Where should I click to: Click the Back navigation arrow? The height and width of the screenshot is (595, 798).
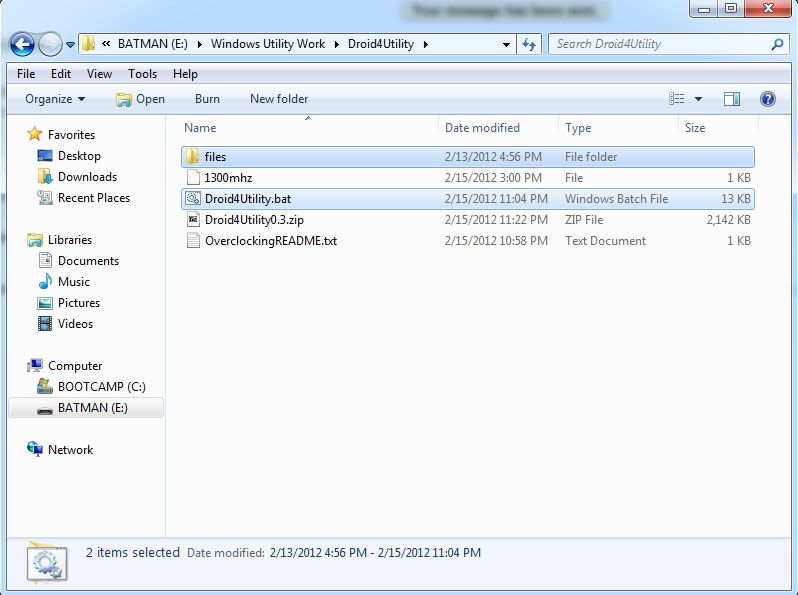[x=22, y=44]
